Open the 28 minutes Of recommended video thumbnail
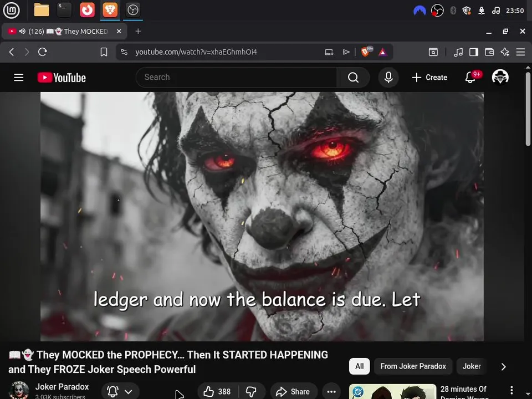 392,392
